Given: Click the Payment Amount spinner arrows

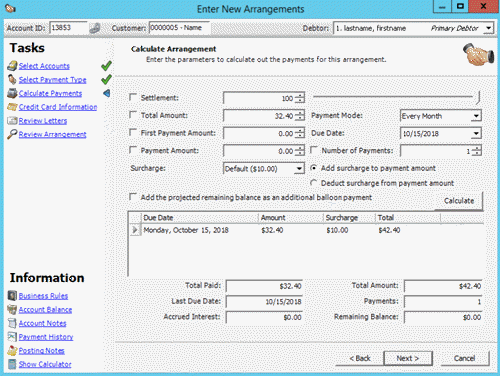Looking at the screenshot, I should pos(300,151).
